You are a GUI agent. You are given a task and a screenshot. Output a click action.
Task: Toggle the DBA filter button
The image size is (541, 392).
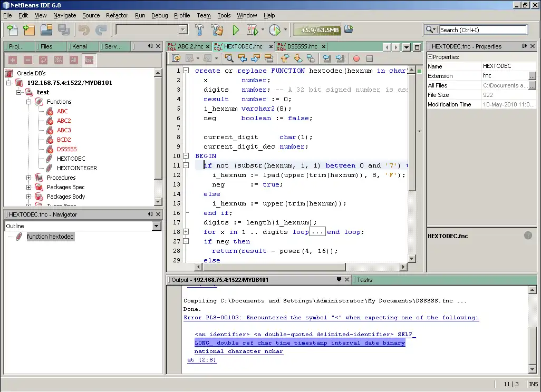pyautogui.click(x=58, y=60)
